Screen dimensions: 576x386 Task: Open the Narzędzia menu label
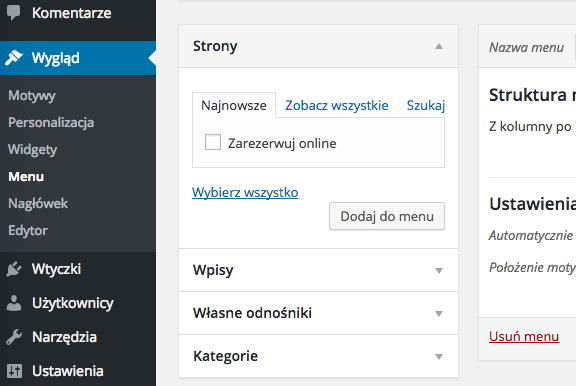(64, 337)
